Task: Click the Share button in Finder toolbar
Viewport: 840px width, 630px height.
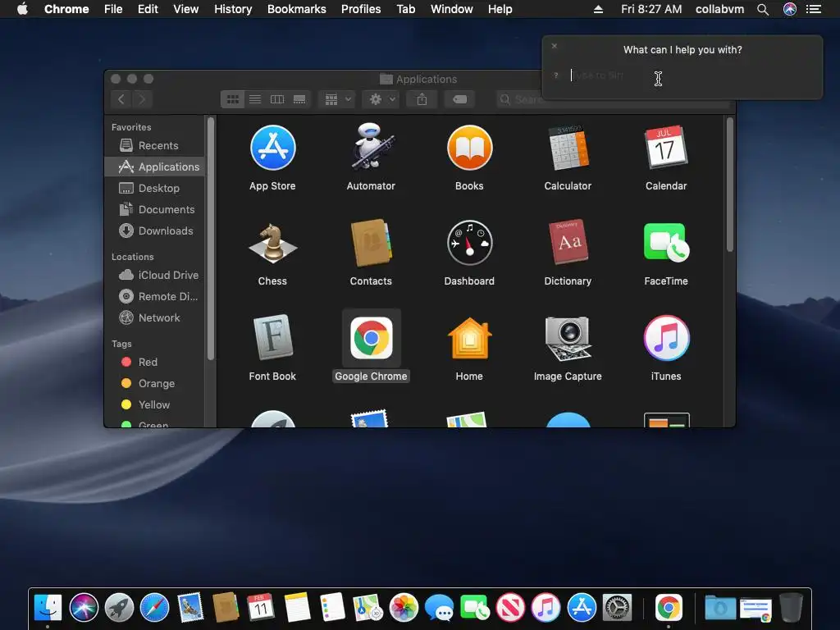Action: 422,99
